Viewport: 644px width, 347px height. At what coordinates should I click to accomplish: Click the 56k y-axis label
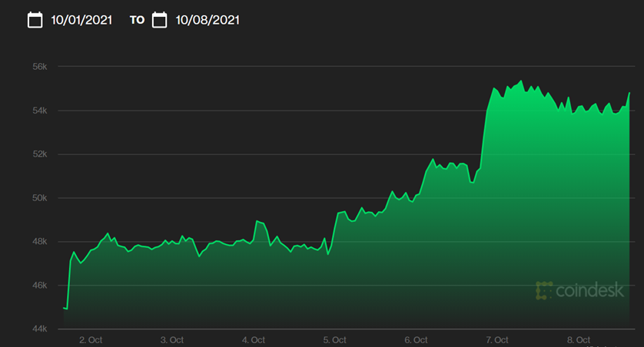pyautogui.click(x=40, y=67)
